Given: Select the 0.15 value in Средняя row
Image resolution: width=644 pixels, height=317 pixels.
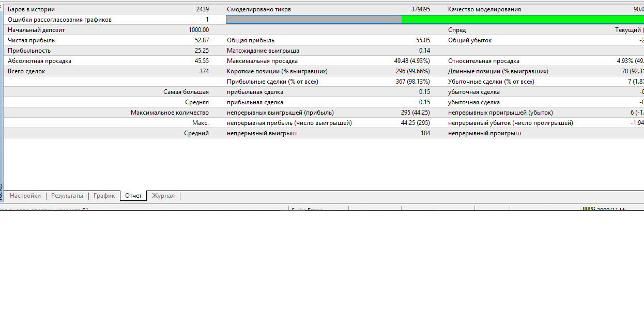Looking at the screenshot, I should [424, 102].
